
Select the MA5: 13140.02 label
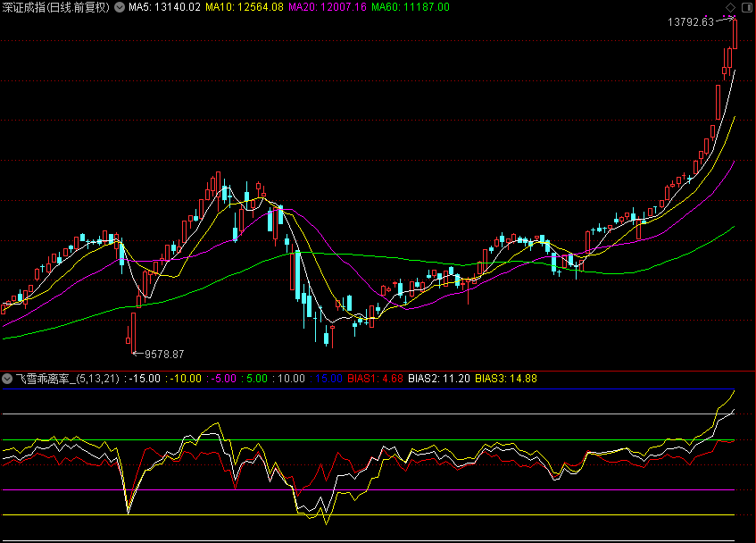[x=164, y=7]
